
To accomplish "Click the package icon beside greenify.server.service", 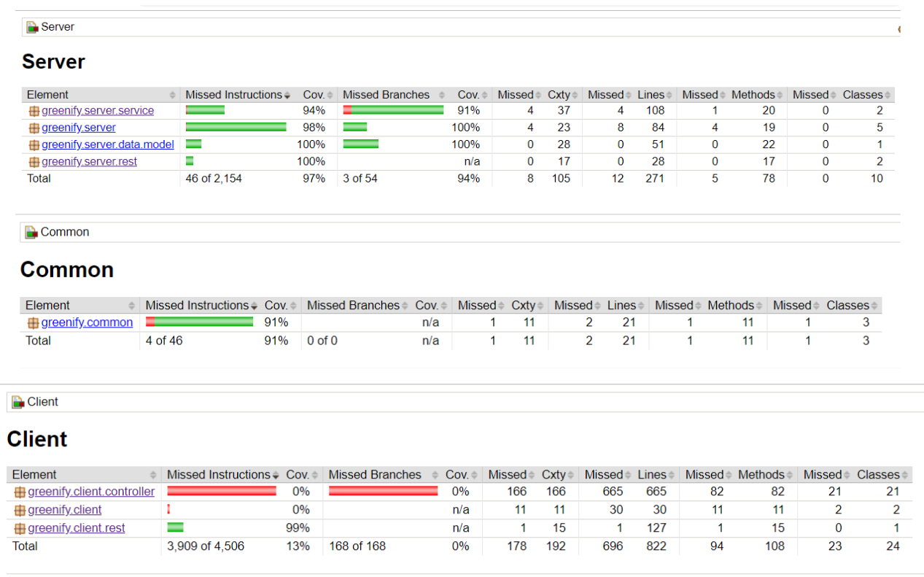I will [x=34, y=111].
